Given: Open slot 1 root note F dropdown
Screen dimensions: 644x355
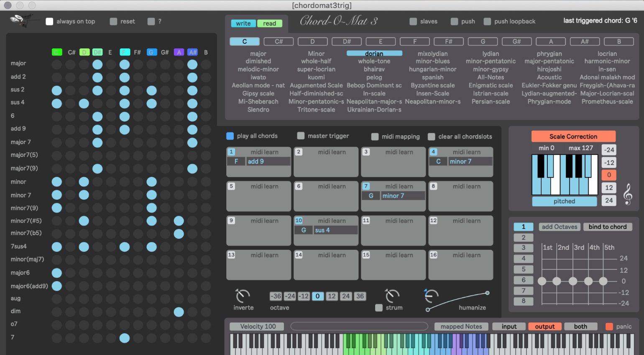Looking at the screenshot, I should point(236,161).
